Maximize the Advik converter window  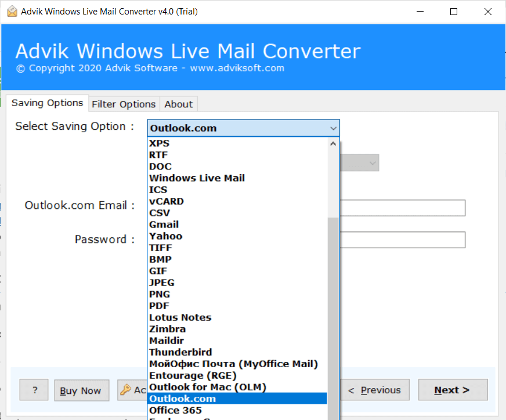(x=454, y=12)
